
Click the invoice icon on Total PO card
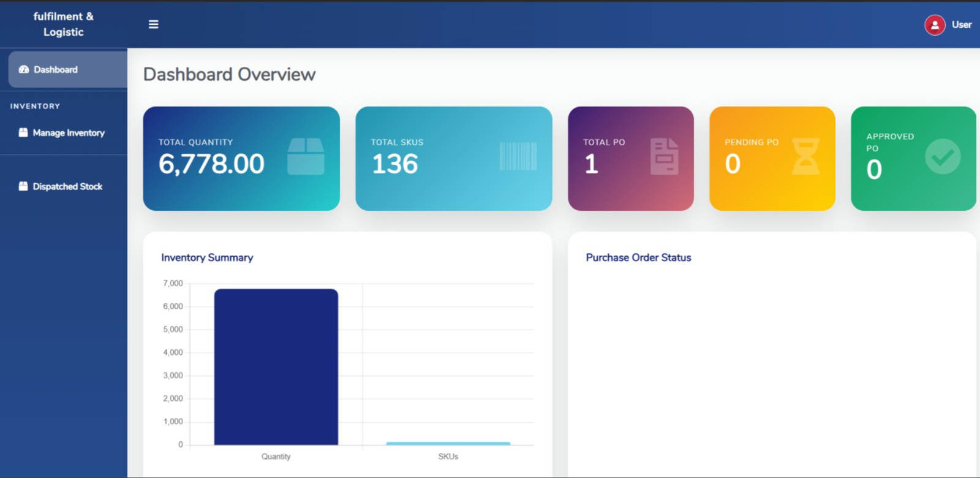point(664,156)
